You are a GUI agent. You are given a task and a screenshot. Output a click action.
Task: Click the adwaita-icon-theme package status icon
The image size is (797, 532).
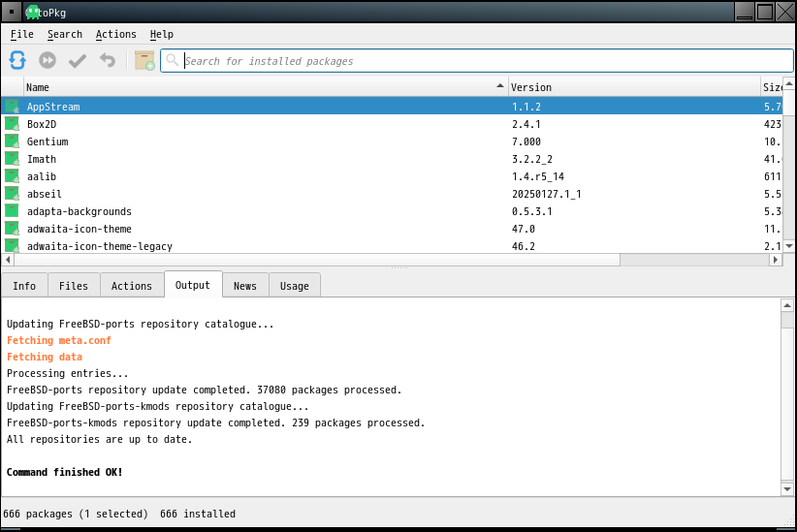pyautogui.click(x=13, y=228)
